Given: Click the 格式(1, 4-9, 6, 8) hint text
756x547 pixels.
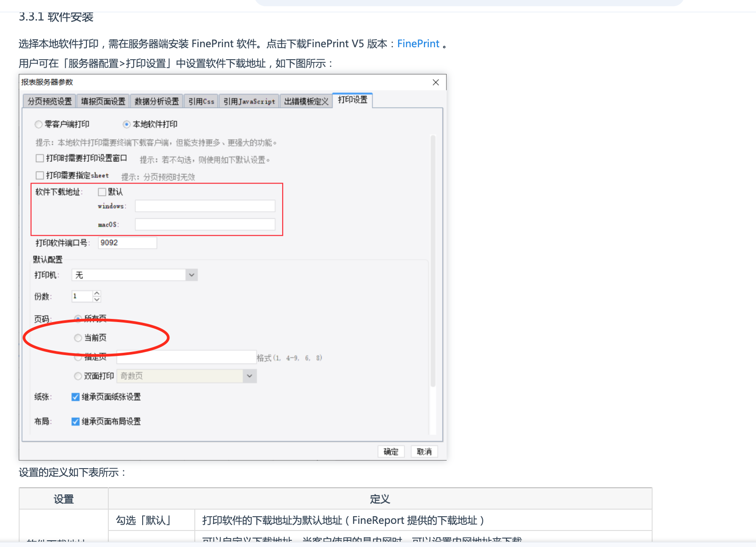Looking at the screenshot, I should pos(289,358).
